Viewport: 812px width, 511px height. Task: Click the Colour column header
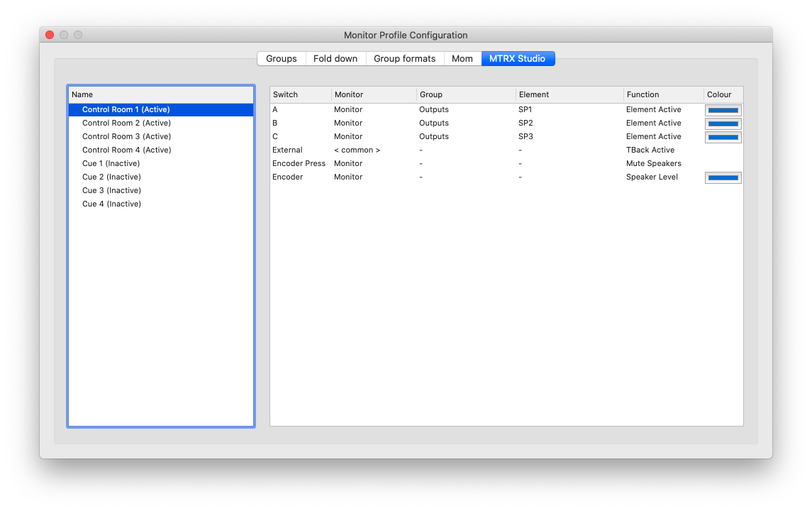pyautogui.click(x=723, y=94)
